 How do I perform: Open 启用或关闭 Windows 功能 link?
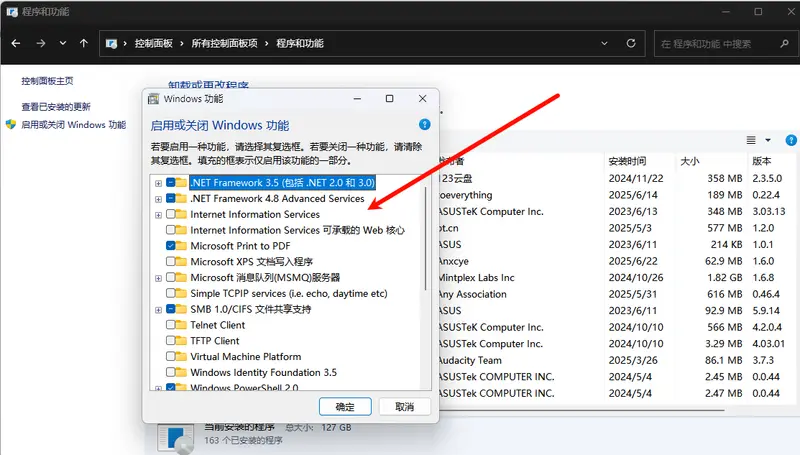[x=73, y=124]
